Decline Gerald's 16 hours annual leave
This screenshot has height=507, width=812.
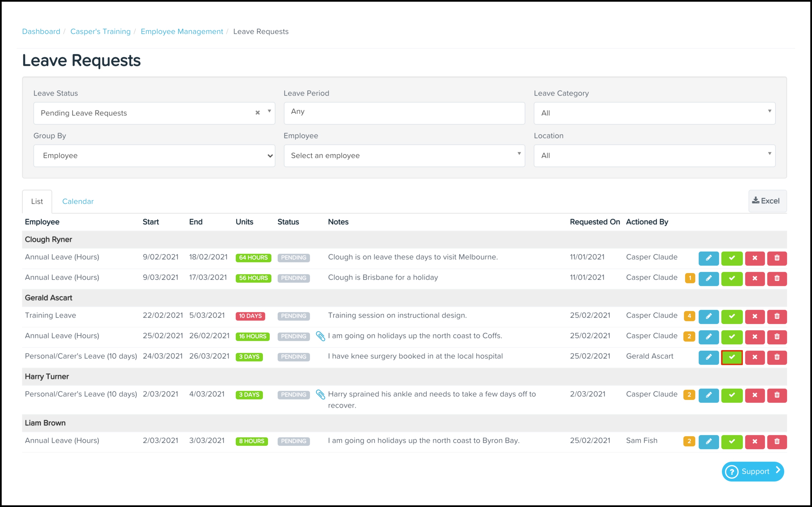pyautogui.click(x=755, y=337)
